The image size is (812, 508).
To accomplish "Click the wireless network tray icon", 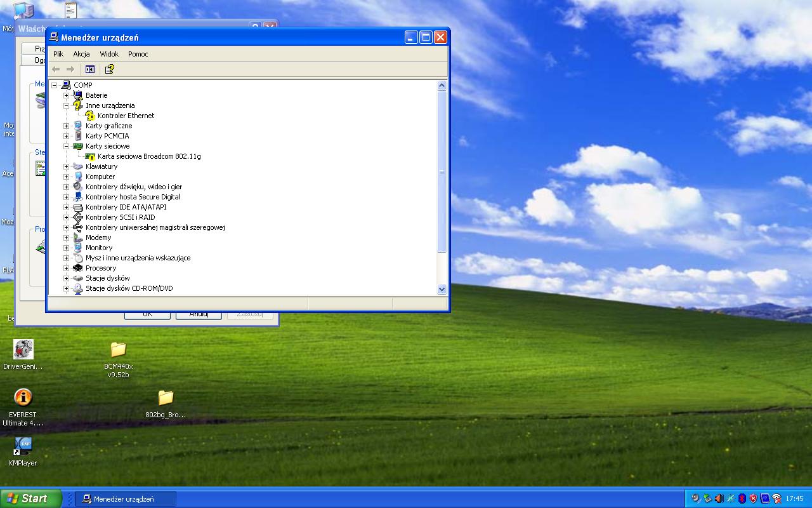I will [776, 498].
